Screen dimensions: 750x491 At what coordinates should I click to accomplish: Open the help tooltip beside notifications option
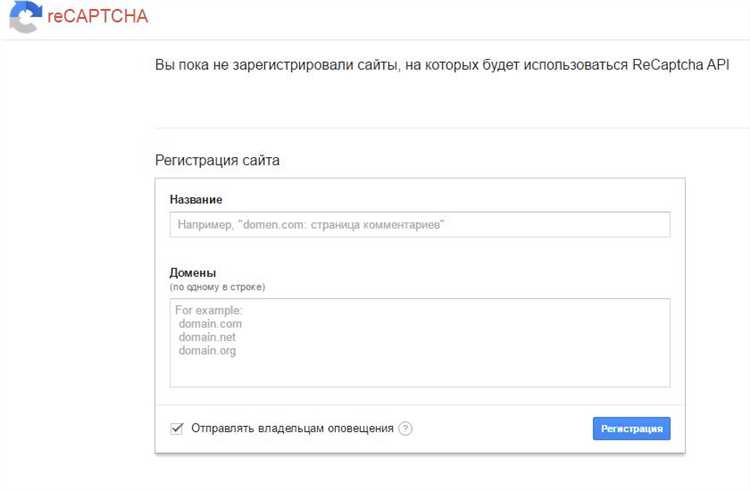405,429
